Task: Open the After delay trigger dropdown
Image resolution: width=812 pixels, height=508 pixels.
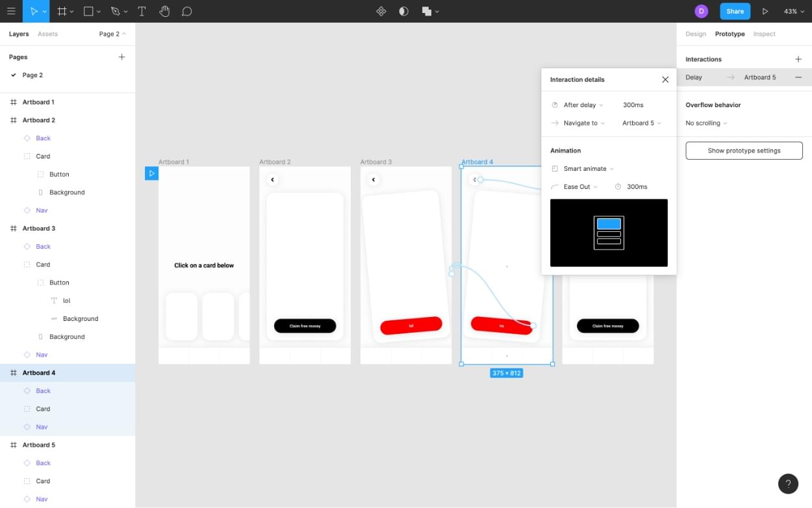Action: (x=583, y=105)
